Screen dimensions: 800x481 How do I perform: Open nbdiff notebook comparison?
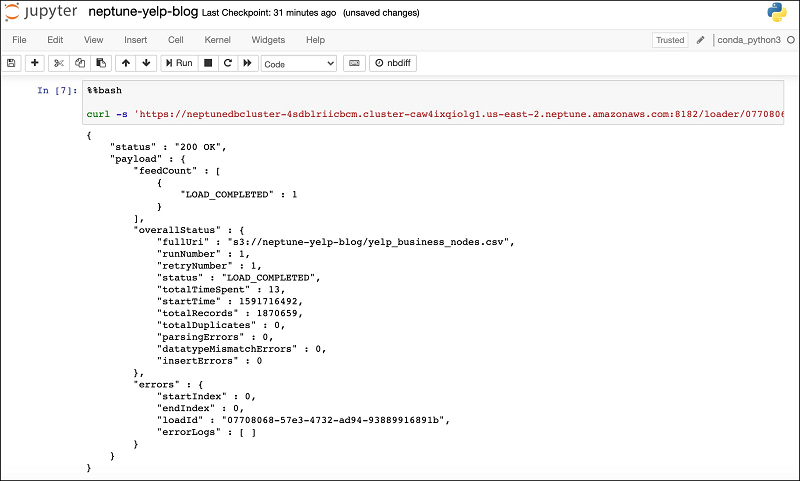393,63
